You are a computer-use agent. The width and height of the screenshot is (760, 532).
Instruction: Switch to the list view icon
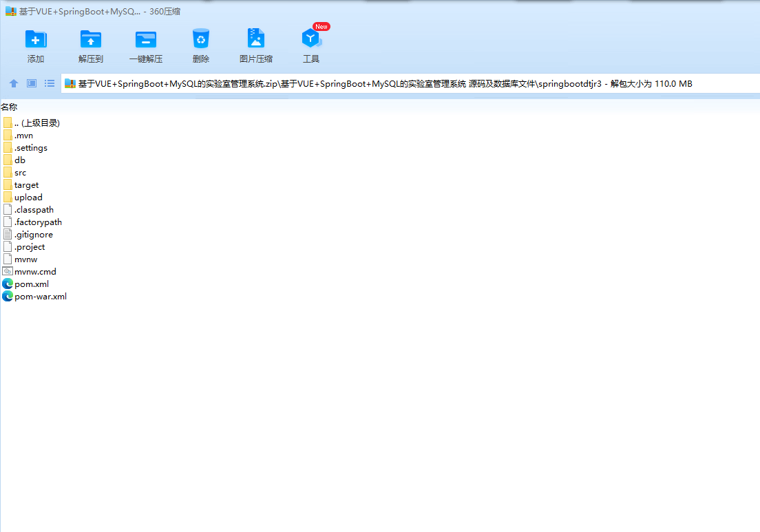[x=50, y=83]
